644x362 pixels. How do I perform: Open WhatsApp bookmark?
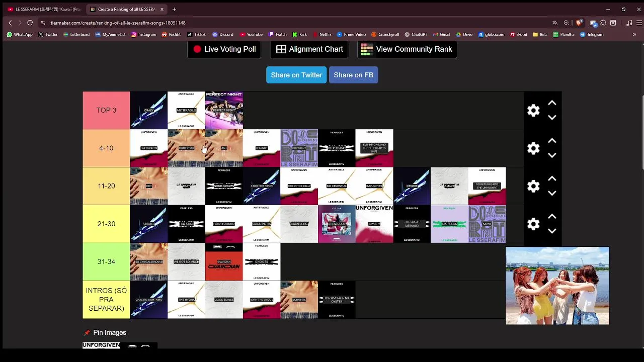pyautogui.click(x=20, y=35)
